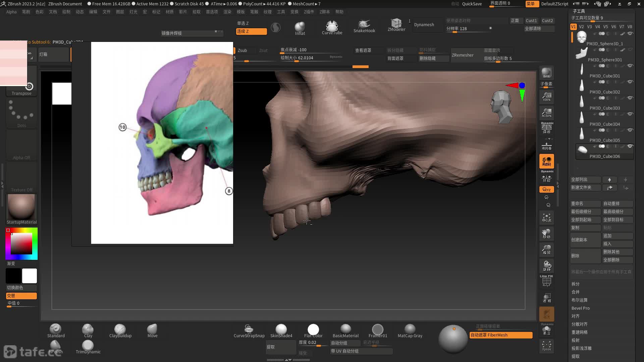The width and height of the screenshot is (644, 362).
Task: Select the Move brush
Action: pos(152,330)
